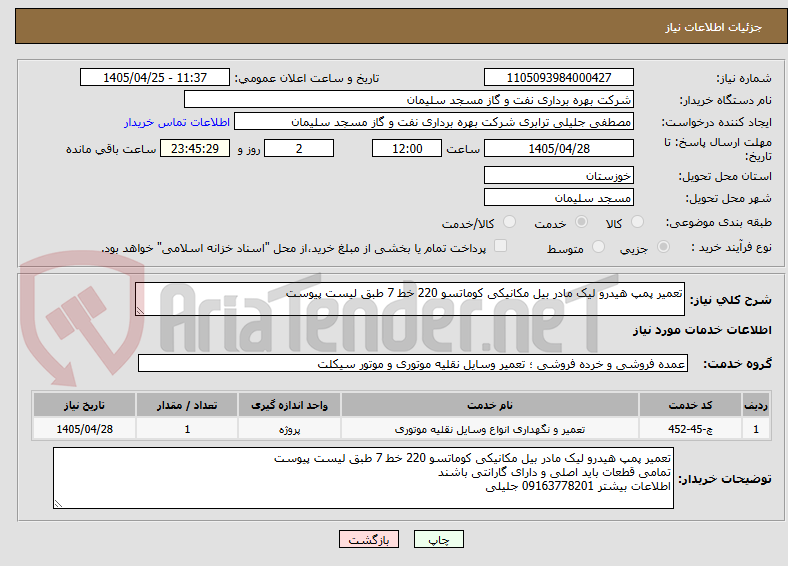Click the شماره نیاز label
Image resolution: width=788 pixels, height=566 pixels.
pyautogui.click(x=744, y=78)
